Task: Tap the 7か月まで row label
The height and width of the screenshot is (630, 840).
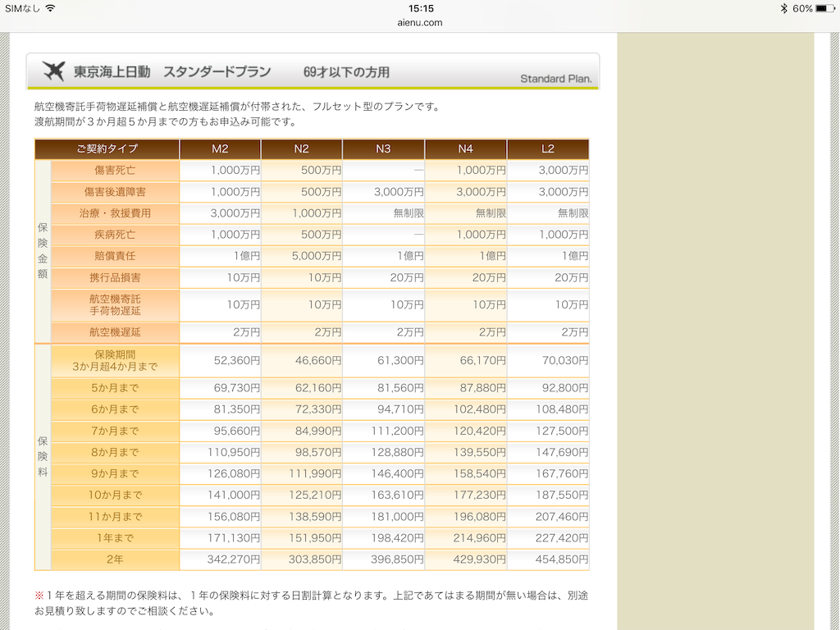Action: pyautogui.click(x=115, y=431)
